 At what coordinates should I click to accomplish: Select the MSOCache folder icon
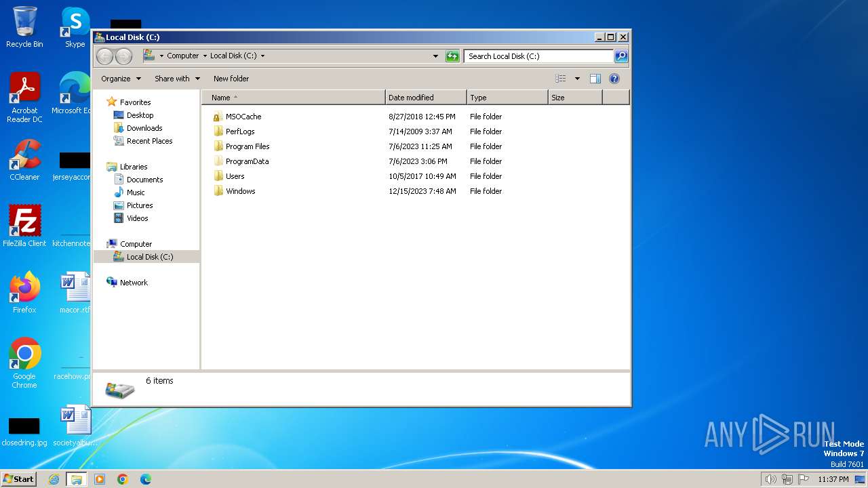pos(217,117)
